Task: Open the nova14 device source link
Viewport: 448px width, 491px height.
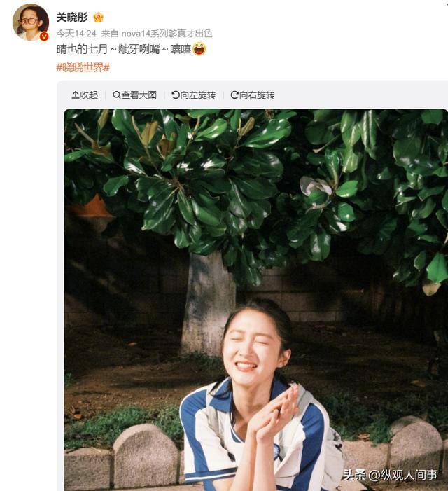Action: point(167,33)
